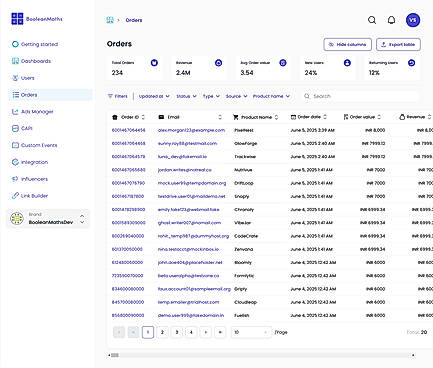Click the Getting started sidebar icon

point(15,44)
